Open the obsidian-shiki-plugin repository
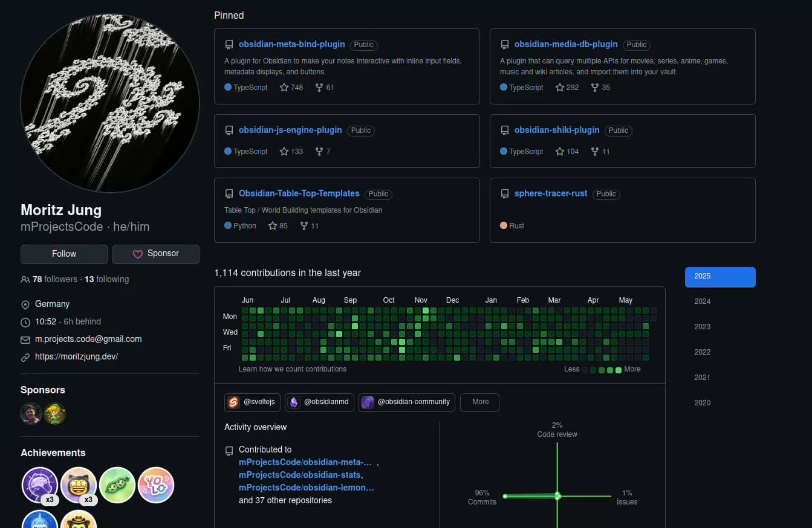The image size is (812, 528). 557,130
